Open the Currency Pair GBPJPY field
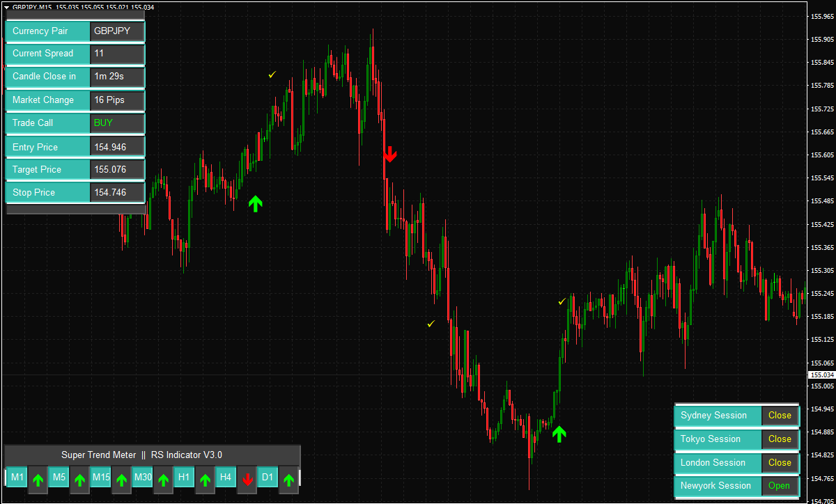The width and height of the screenshot is (836, 504). (117, 31)
